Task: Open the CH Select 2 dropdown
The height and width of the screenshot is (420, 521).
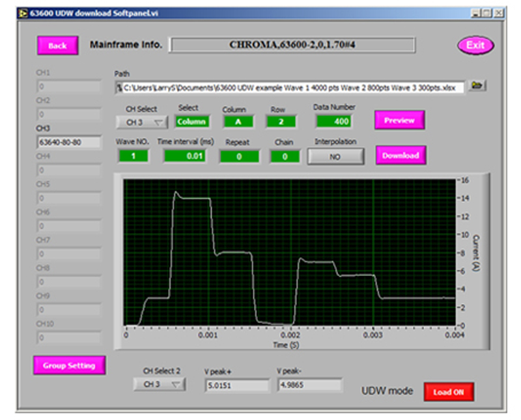Action: pyautogui.click(x=160, y=384)
